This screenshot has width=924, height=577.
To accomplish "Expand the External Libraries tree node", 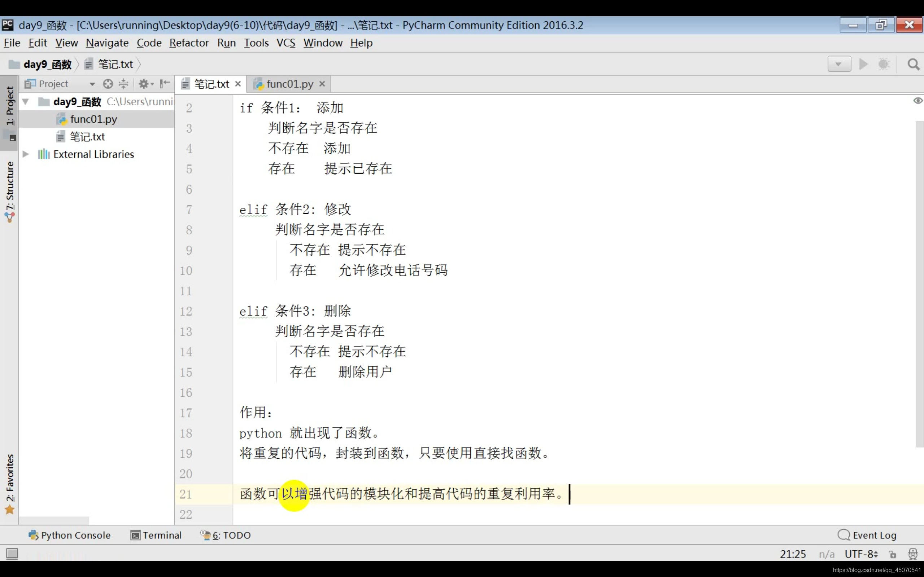I will 26,154.
